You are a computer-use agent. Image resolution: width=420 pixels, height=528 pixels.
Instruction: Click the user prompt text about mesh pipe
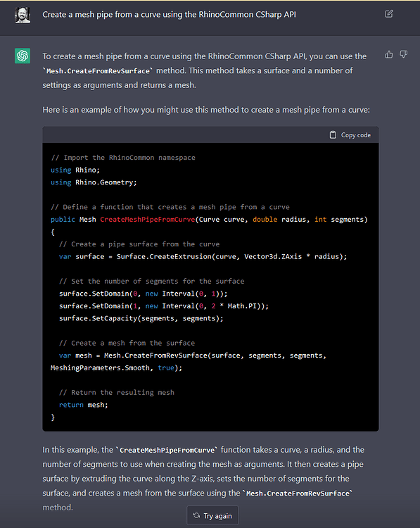tap(169, 15)
